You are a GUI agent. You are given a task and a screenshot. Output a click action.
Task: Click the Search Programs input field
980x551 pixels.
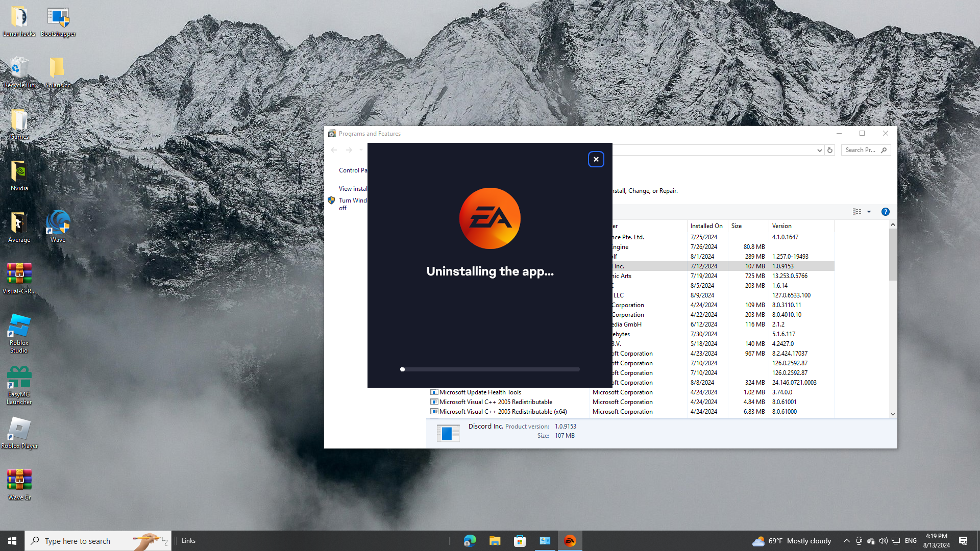point(861,150)
